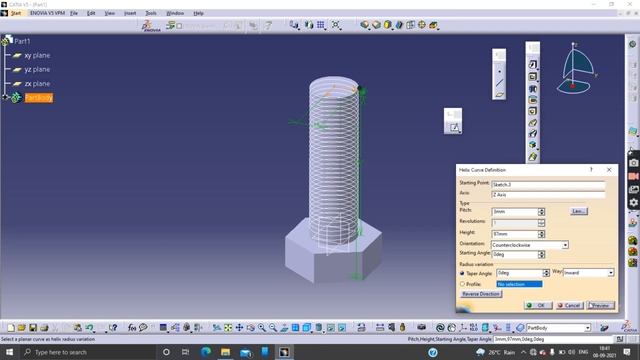Open the Insert menu
The height and width of the screenshot is (360, 640).
(x=130, y=13)
